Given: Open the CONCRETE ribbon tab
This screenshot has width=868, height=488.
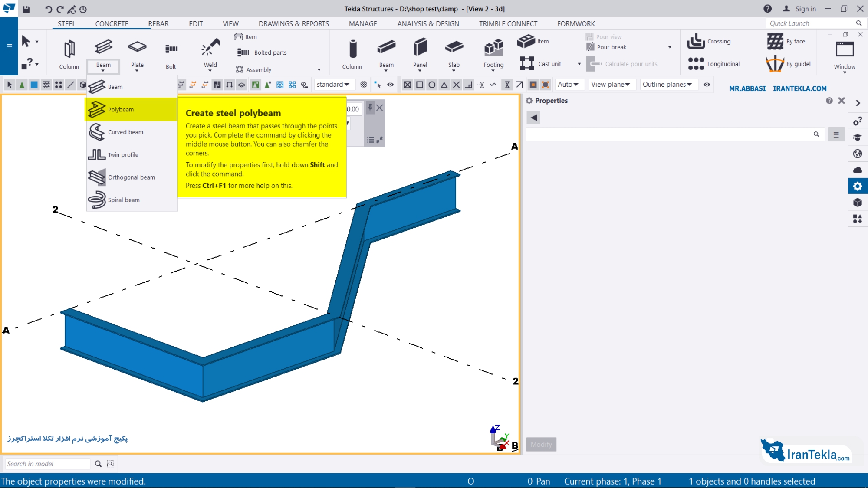Looking at the screenshot, I should click(x=112, y=24).
